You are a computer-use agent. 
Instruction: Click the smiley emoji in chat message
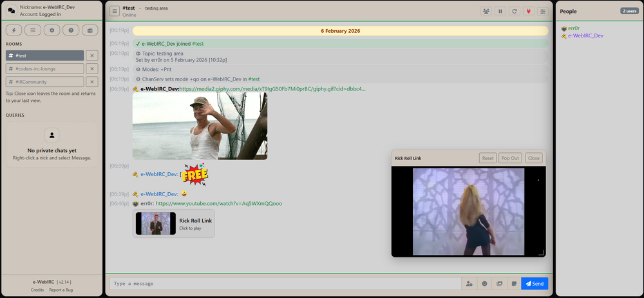coord(184,194)
